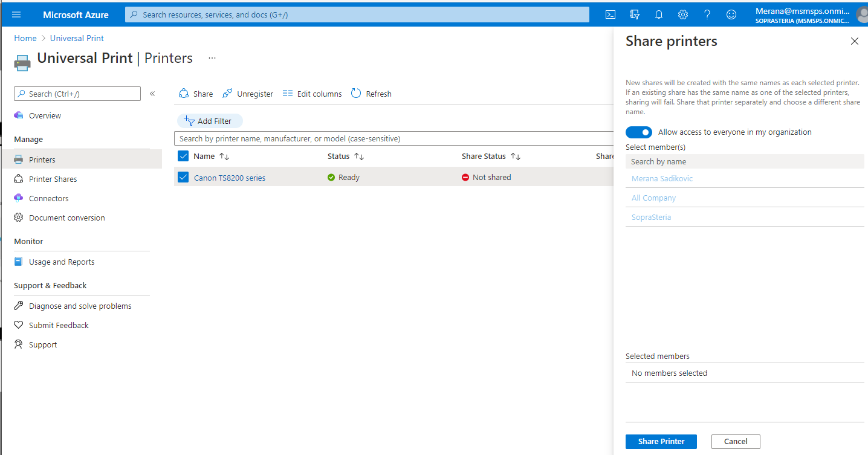Screen dimensions: 868x455
Task: Select All Company group
Action: pyautogui.click(x=653, y=198)
